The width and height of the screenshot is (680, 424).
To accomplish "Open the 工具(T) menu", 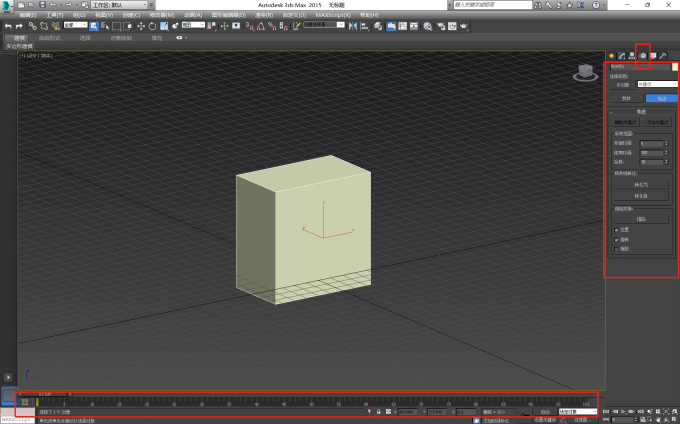I will pos(55,15).
